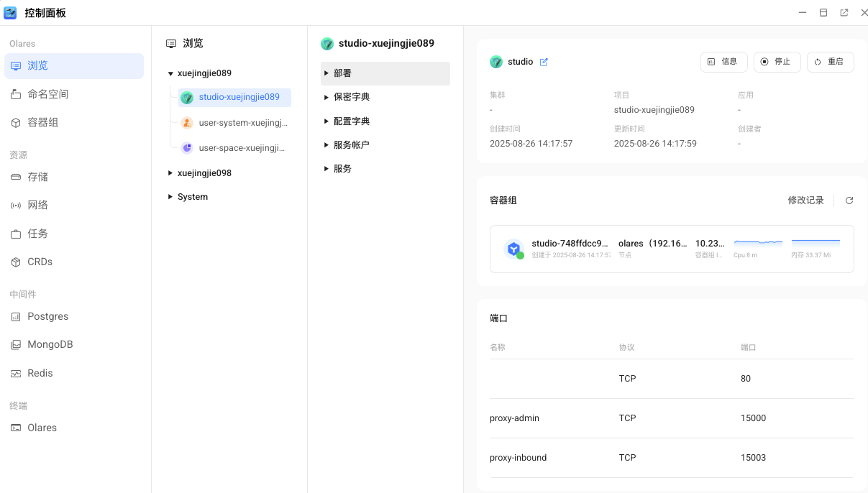Click the studio-xuejingjie089 tree icon
This screenshot has height=493, width=868.
(x=187, y=98)
